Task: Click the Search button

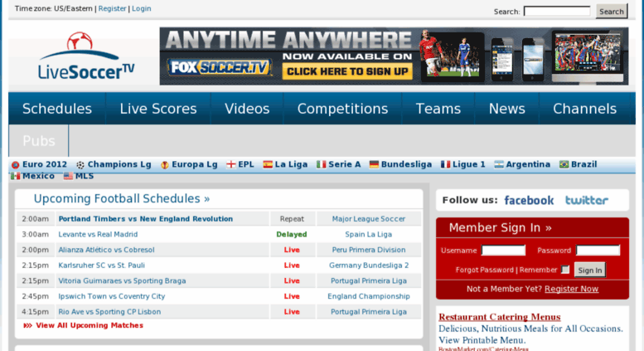Action: (612, 12)
